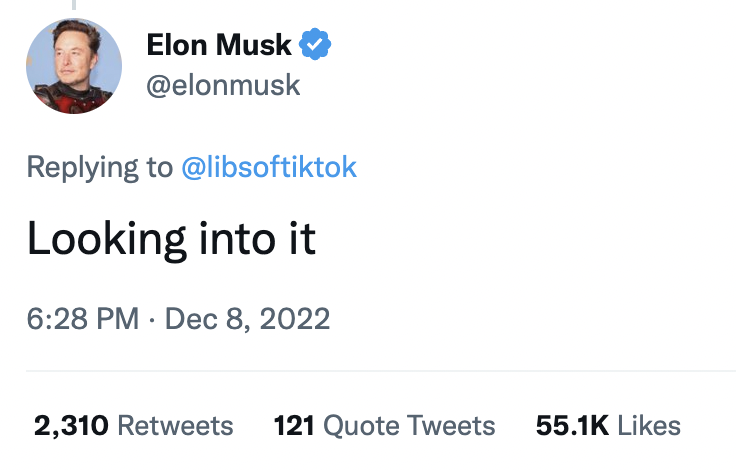This screenshot has width=736, height=470.
Task: Click the 'Quote Tweets' label
Action: [x=409, y=426]
